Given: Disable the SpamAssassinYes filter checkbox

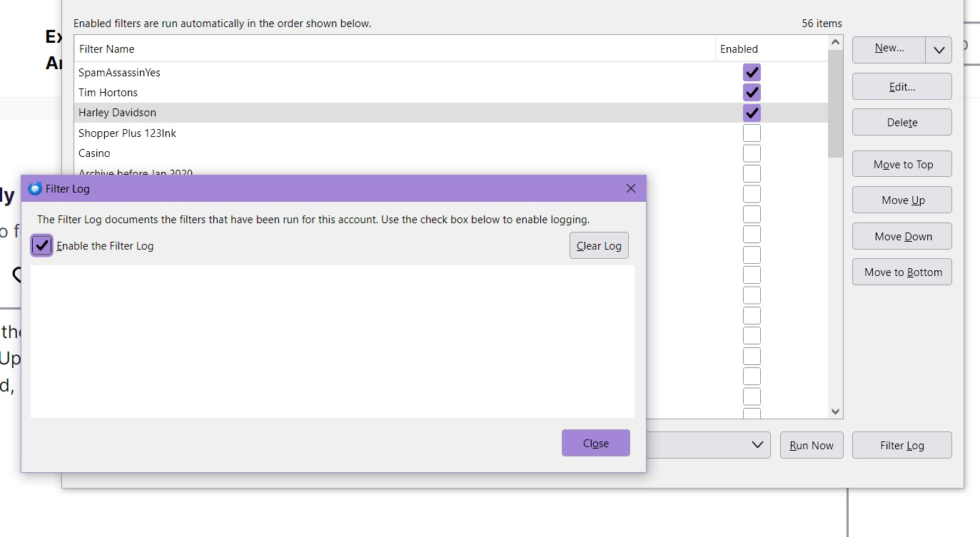Looking at the screenshot, I should pyautogui.click(x=752, y=72).
